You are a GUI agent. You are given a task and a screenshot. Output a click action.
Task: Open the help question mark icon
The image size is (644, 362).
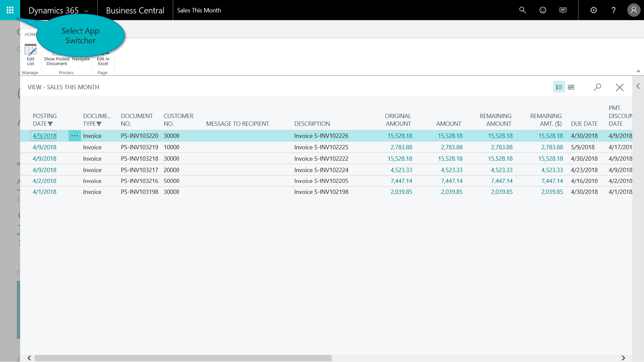click(x=613, y=10)
